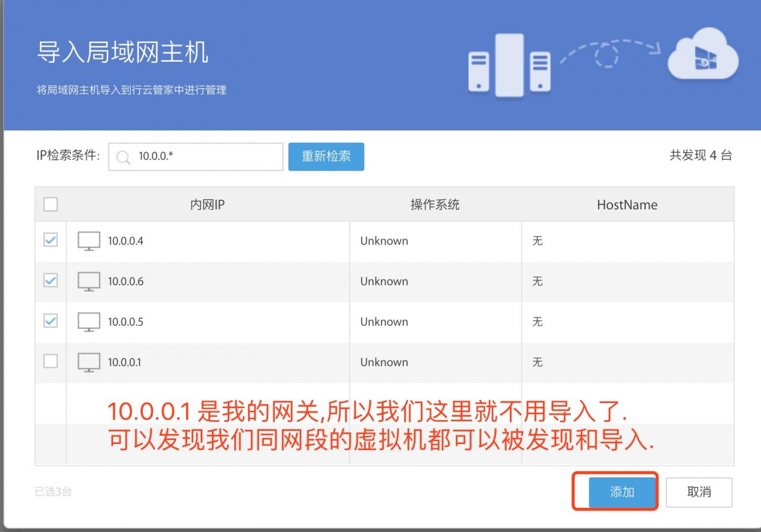Deselect the 10.0.0.5 host checkbox
Viewport: 761px width, 532px height.
coord(51,321)
